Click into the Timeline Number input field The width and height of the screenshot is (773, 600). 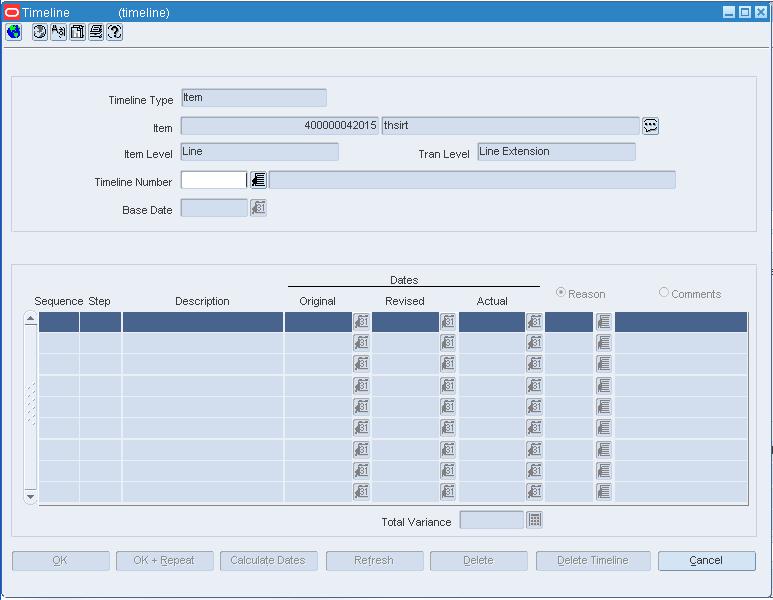coord(213,180)
